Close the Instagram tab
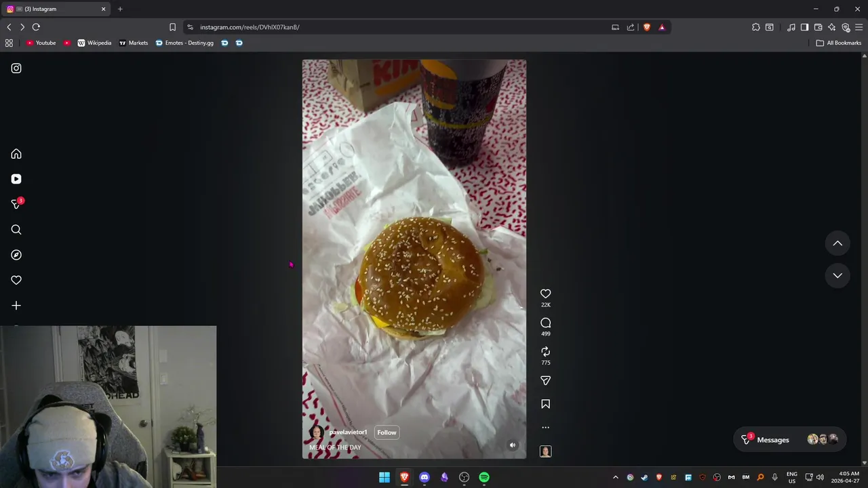This screenshot has height=488, width=868. pyautogui.click(x=104, y=9)
